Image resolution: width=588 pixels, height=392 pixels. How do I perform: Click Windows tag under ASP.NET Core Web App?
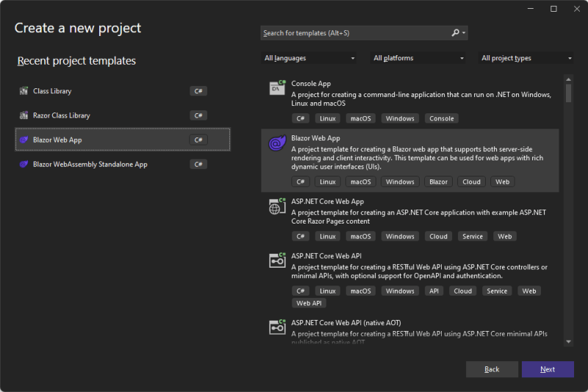click(x=400, y=236)
